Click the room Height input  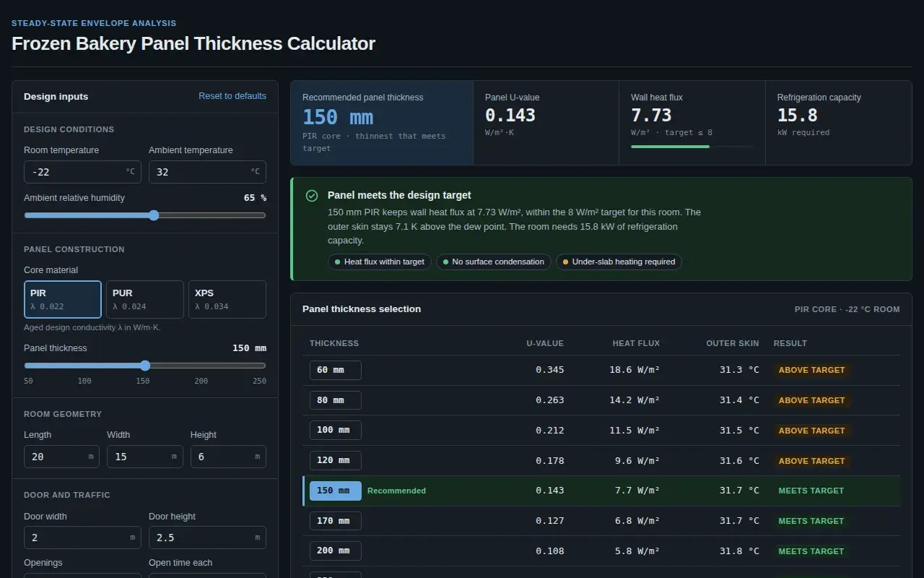point(228,457)
